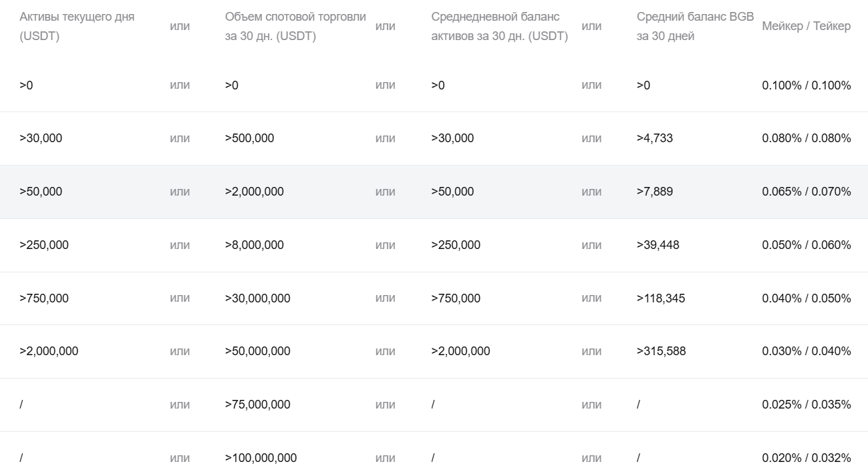The width and height of the screenshot is (868, 476).
Task: Select the 0.025% / 0.035% fee cell
Action: (x=806, y=405)
